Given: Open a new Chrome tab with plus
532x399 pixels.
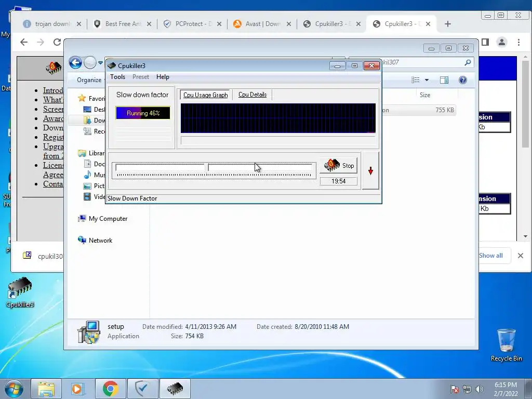Looking at the screenshot, I should click(447, 24).
